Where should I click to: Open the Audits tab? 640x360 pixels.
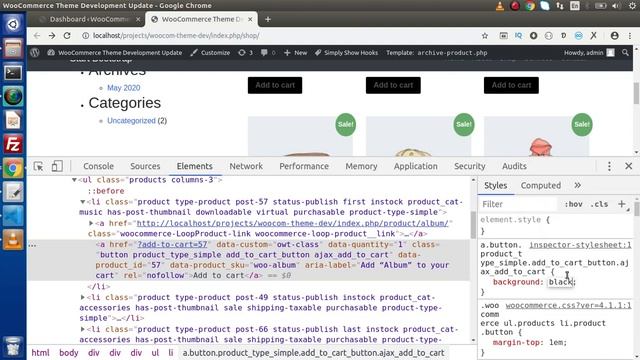514,166
